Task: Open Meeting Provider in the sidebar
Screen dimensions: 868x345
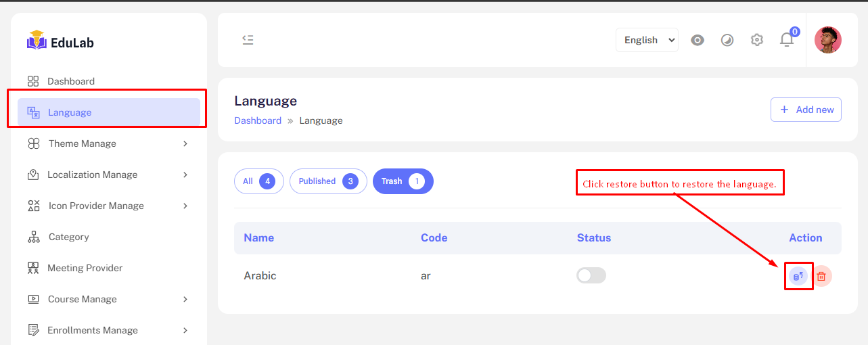Action: point(85,268)
